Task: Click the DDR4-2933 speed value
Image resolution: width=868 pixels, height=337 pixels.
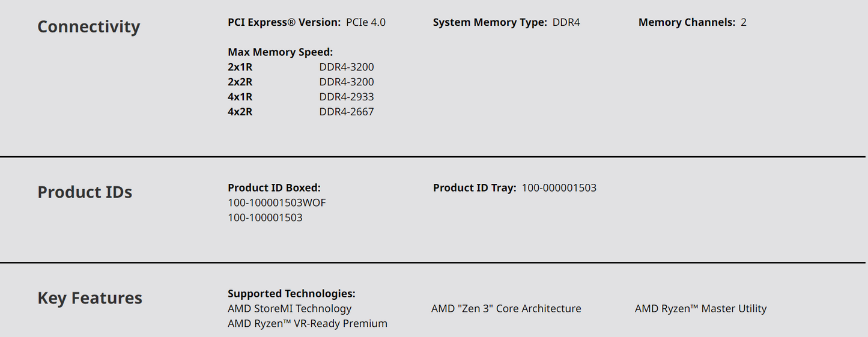Action: click(x=346, y=97)
